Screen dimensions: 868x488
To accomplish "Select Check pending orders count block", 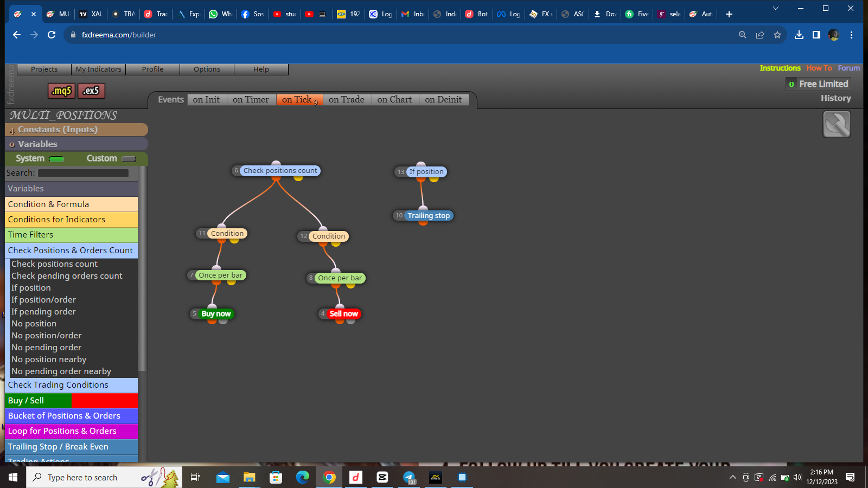I will pos(67,275).
